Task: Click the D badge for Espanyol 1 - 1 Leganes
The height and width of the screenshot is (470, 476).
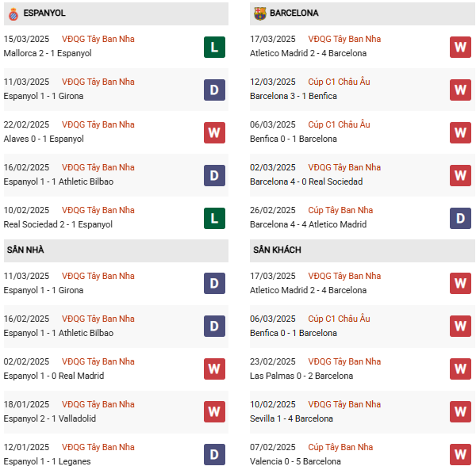Action: [x=214, y=455]
